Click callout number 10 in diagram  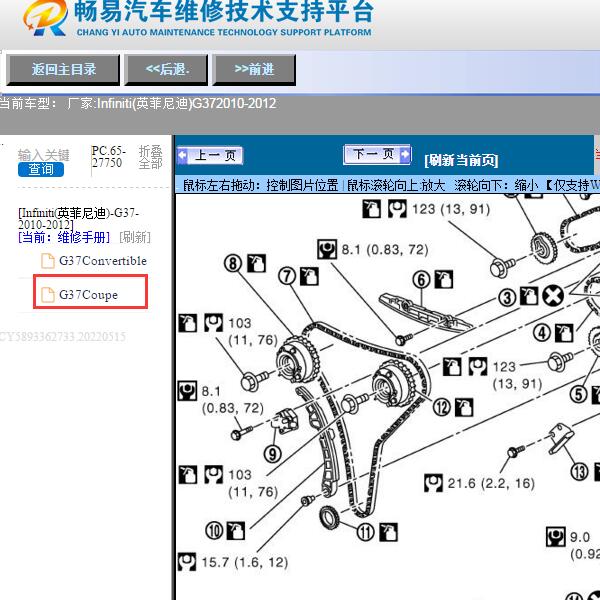click(214, 530)
